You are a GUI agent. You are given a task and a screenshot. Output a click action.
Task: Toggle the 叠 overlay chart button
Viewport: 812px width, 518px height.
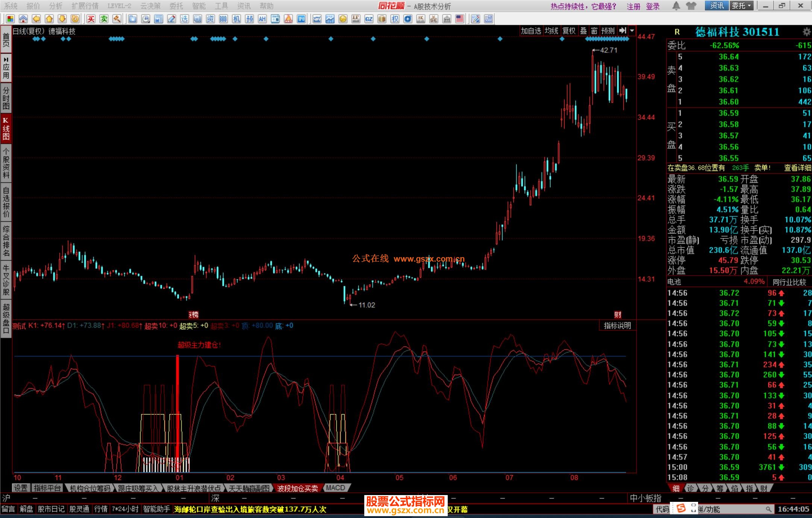(x=583, y=31)
